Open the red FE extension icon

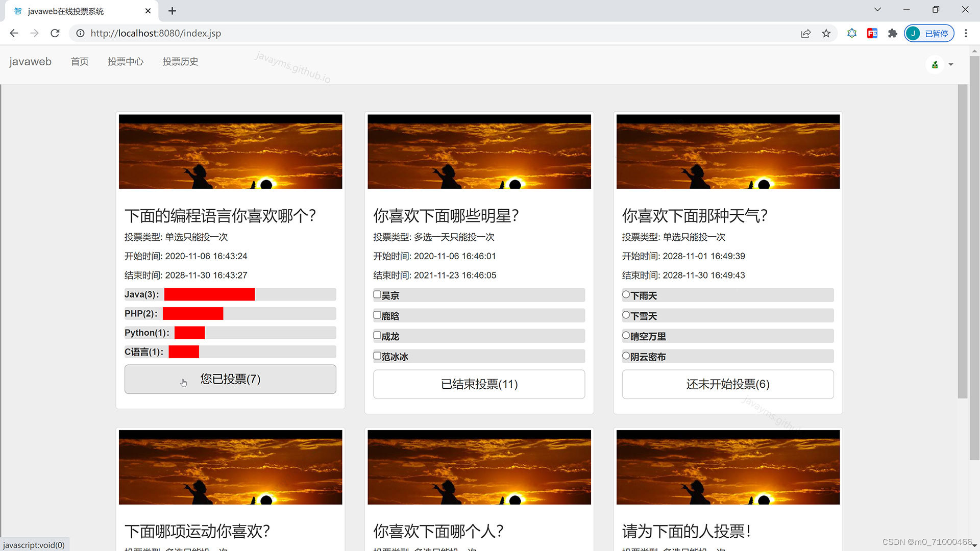click(x=872, y=33)
